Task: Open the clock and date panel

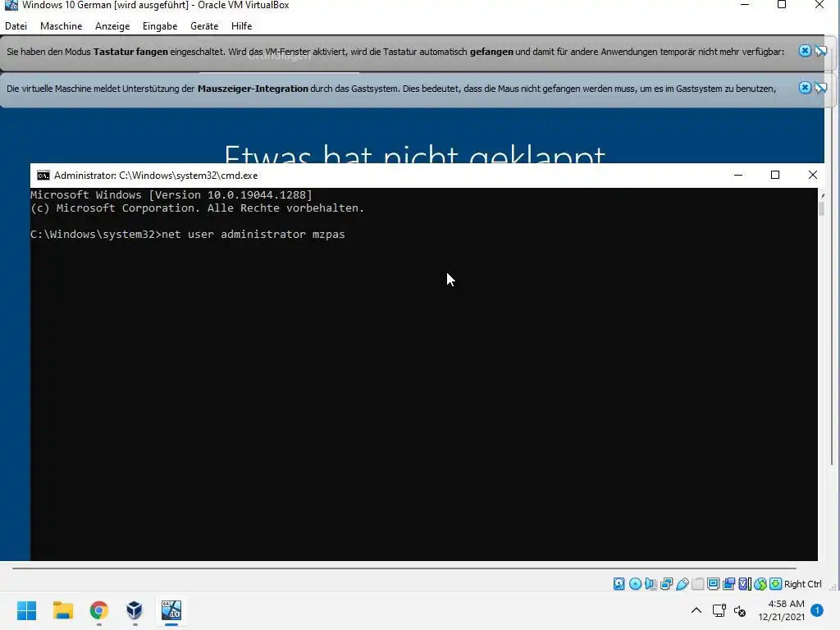Action: (782, 610)
